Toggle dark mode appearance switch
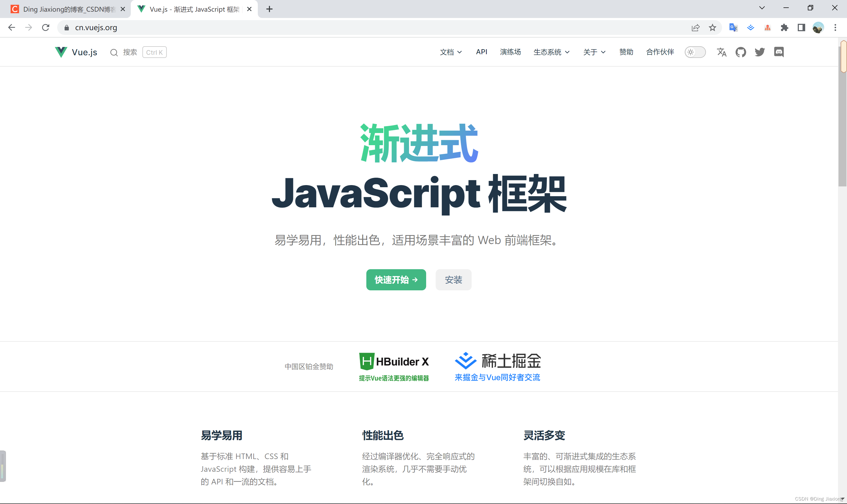Image resolution: width=847 pixels, height=504 pixels. (x=695, y=52)
